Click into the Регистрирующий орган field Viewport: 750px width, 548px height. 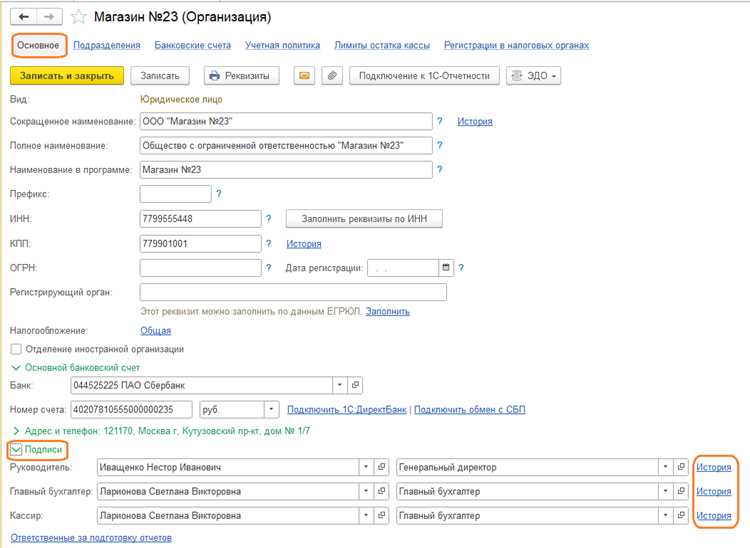[x=293, y=292]
